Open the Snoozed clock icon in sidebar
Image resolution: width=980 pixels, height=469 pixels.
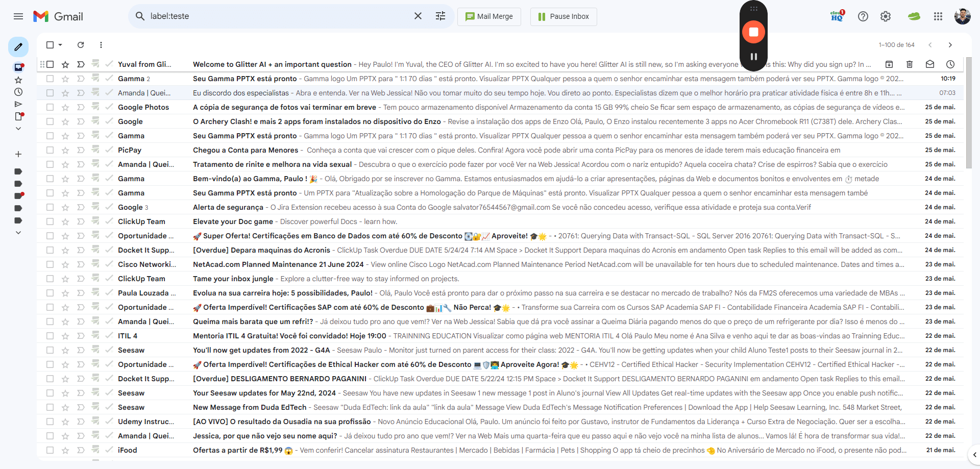click(x=18, y=92)
